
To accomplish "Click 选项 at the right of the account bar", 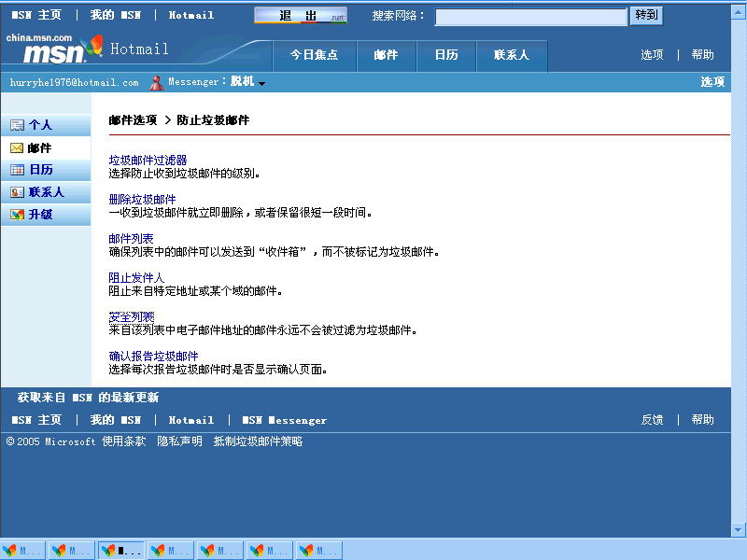I will (712, 82).
